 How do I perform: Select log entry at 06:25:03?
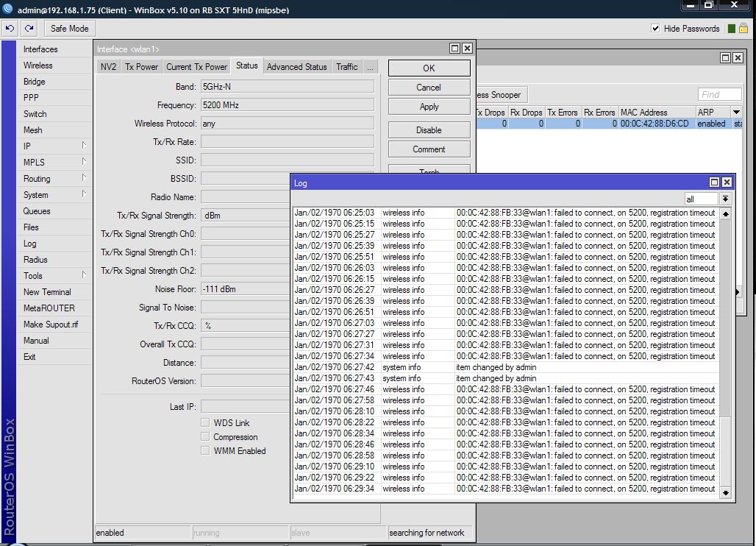pyautogui.click(x=506, y=213)
